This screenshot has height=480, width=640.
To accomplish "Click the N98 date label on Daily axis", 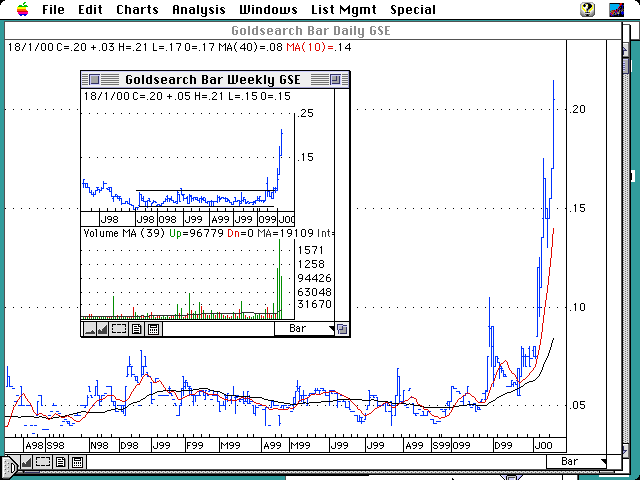I will (100, 445).
